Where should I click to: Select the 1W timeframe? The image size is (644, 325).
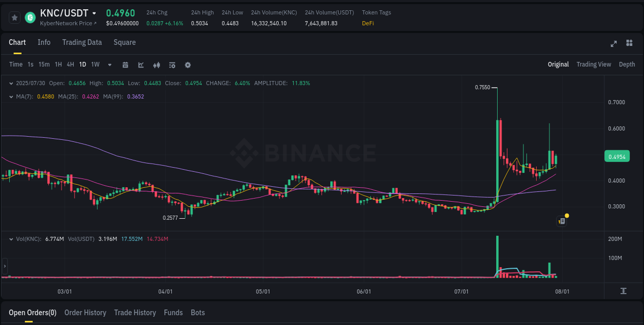95,64
